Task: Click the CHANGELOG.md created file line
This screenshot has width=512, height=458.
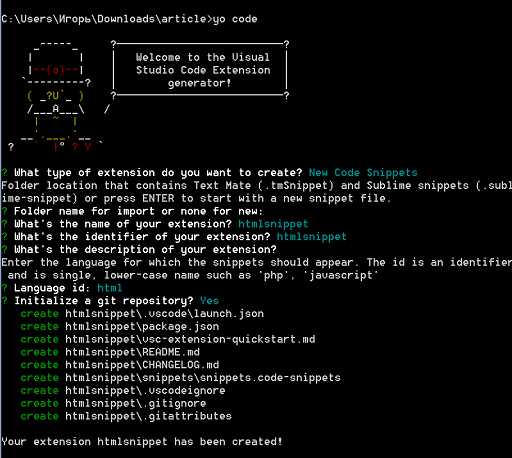Action: point(120,365)
